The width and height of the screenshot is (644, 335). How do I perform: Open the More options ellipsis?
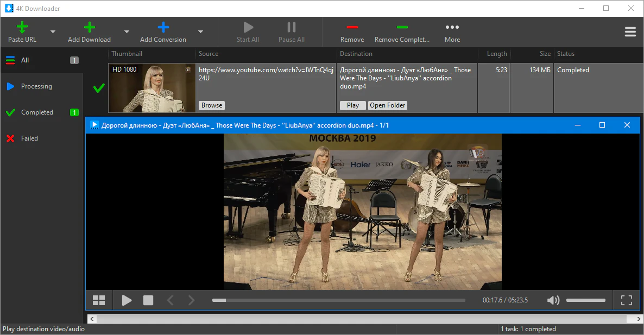coord(452,27)
